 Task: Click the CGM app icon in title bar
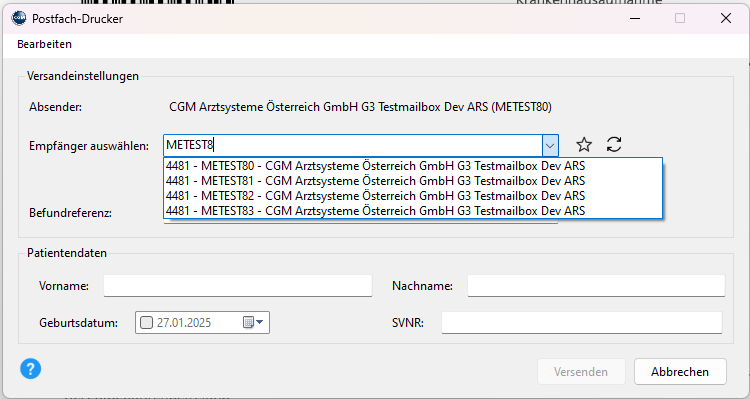click(19, 18)
